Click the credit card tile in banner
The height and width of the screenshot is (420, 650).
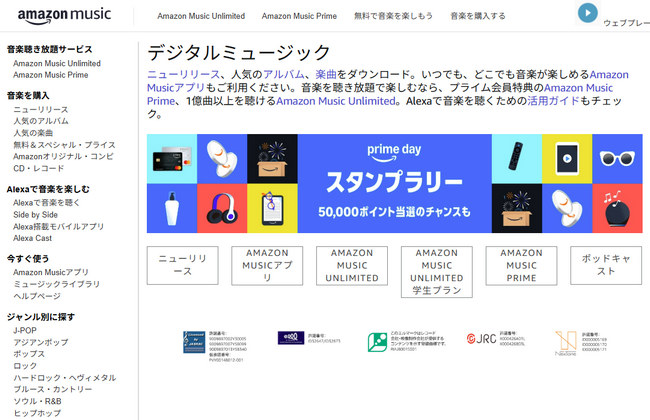(172, 159)
